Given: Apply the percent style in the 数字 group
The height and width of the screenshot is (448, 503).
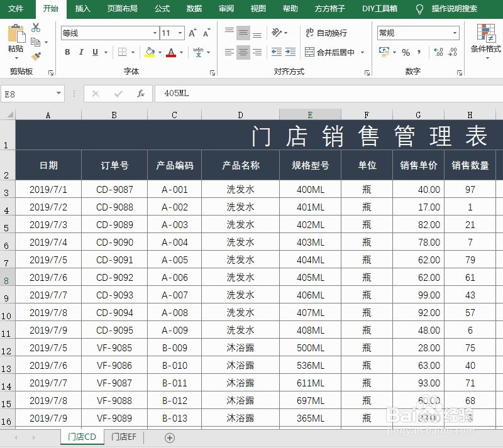Looking at the screenshot, I should [x=405, y=52].
